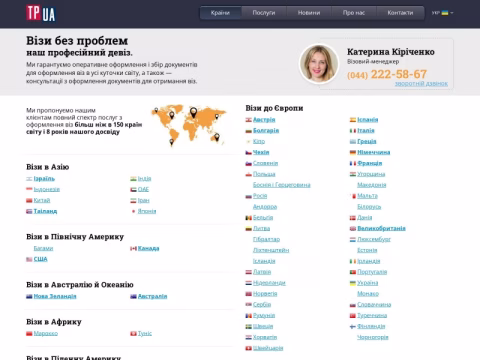Click the phone number 222-58-67
This screenshot has width=480, height=360.
(x=399, y=74)
